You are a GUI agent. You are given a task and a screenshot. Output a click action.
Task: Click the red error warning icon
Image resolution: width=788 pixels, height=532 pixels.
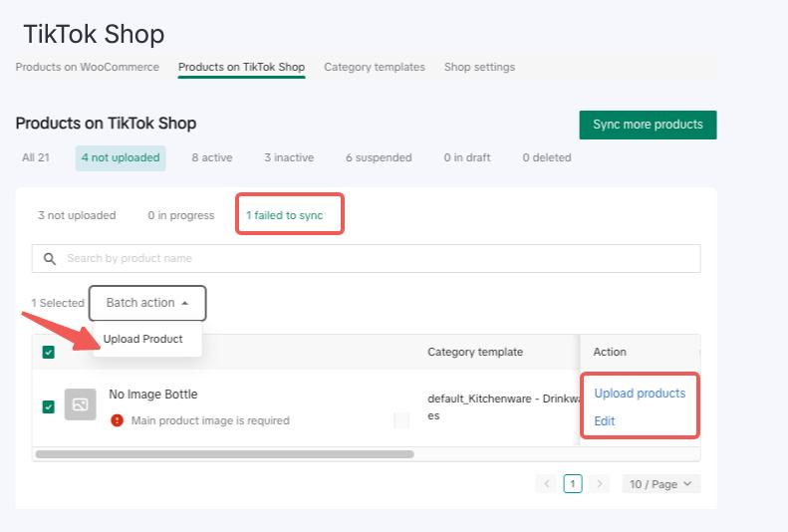(x=118, y=420)
